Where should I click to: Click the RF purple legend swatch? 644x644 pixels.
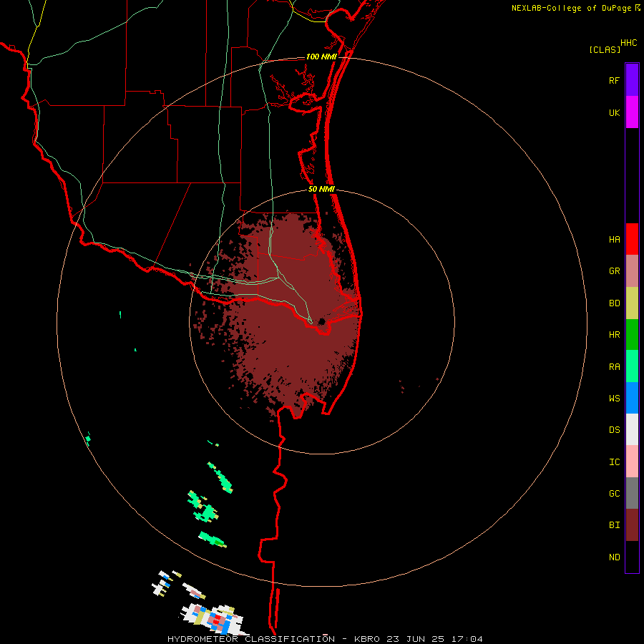coord(632,80)
